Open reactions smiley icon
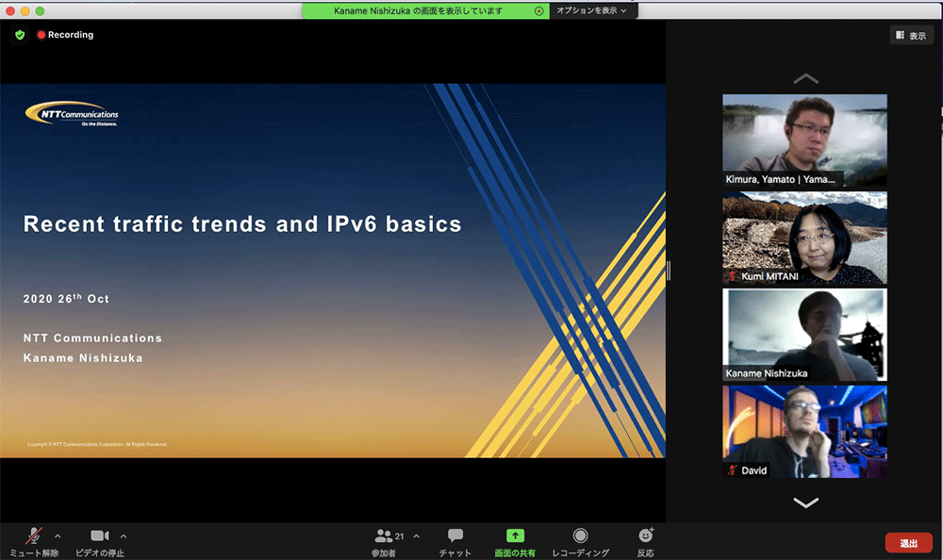Image resolution: width=943 pixels, height=560 pixels. click(x=646, y=535)
